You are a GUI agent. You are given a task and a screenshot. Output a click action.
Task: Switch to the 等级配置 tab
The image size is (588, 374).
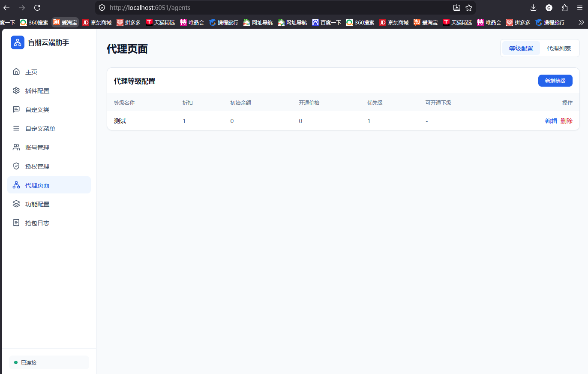(521, 48)
